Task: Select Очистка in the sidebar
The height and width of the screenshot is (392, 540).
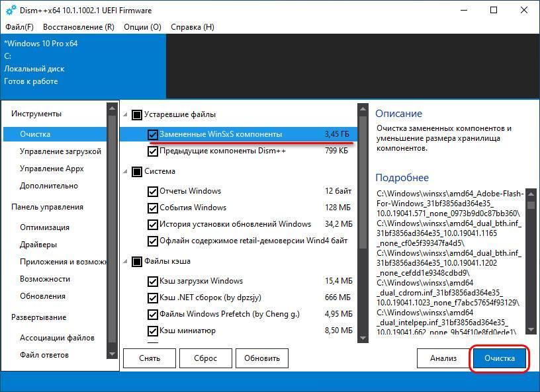Action: click(x=55, y=134)
